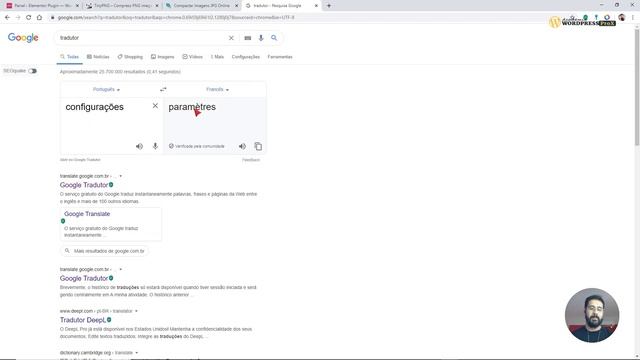Open search Ferramentas
Screen dimensions: 640x360
pos(280,57)
